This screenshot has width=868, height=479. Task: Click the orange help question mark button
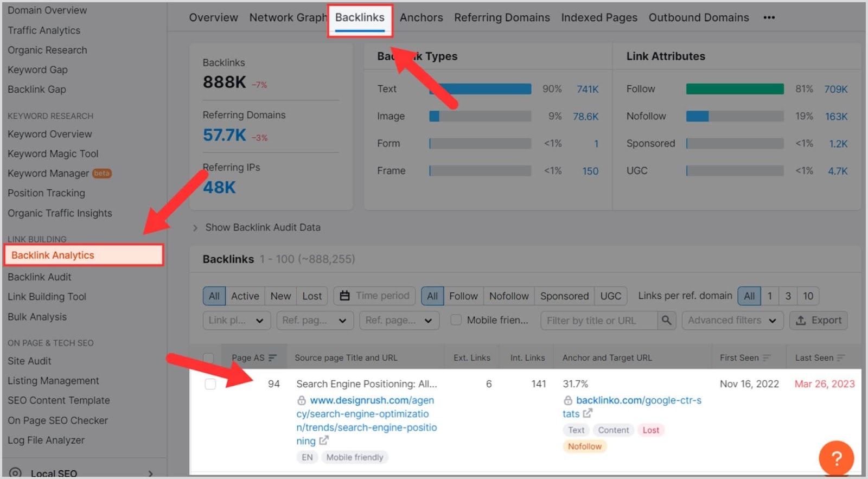point(836,458)
